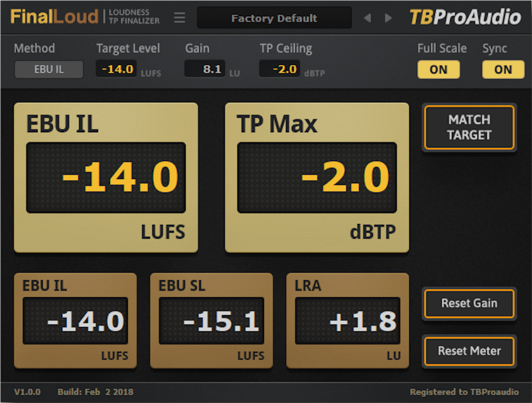Disable Sync mode
This screenshot has width=532, height=403.
(503, 69)
